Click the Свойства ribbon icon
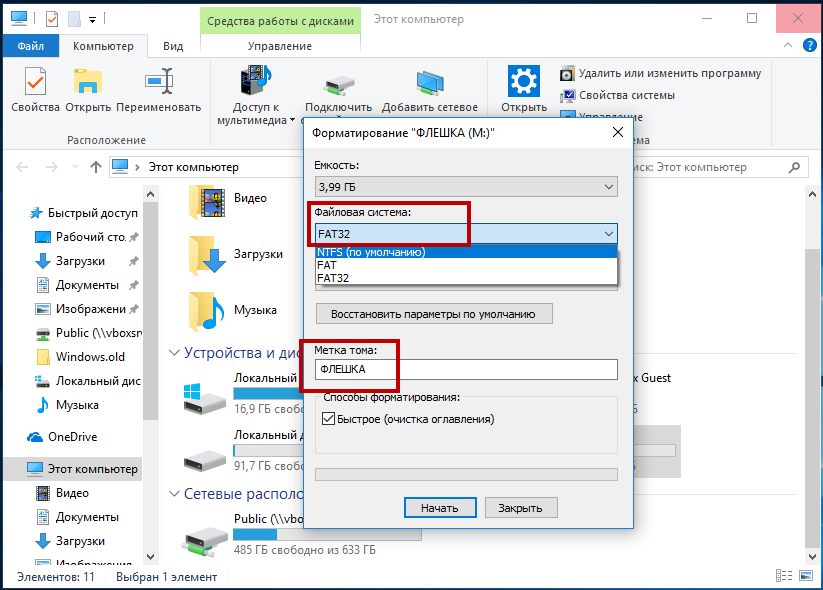The width and height of the screenshot is (823, 590). [x=35, y=82]
